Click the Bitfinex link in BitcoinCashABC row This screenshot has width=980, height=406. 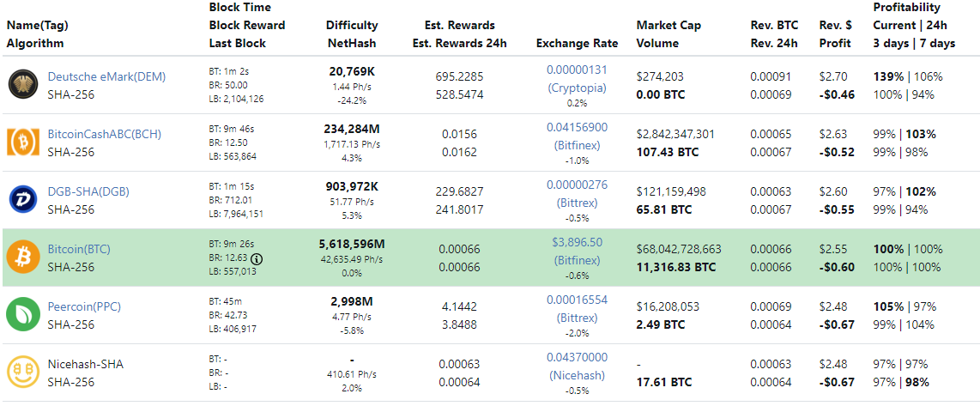coord(577,145)
